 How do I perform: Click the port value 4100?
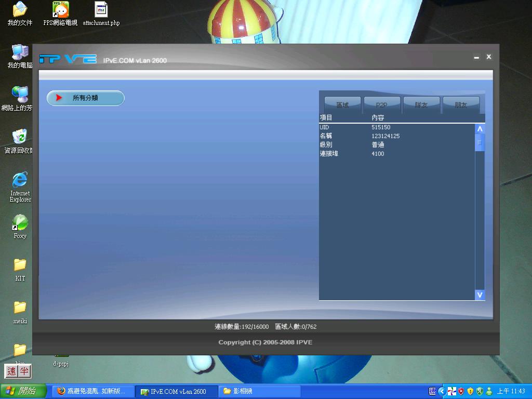pos(378,154)
